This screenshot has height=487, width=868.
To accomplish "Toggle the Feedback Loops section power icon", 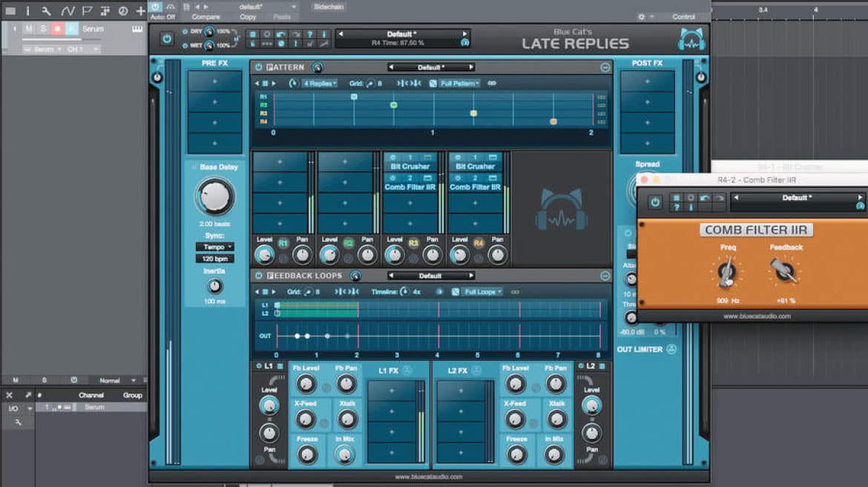I will click(x=258, y=276).
